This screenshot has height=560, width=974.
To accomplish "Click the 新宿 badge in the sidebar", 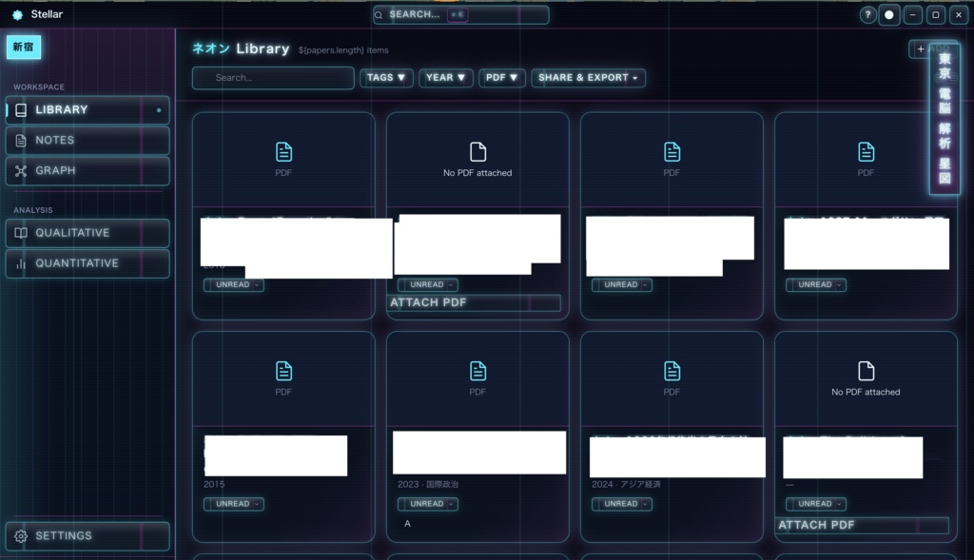I will pyautogui.click(x=24, y=48).
